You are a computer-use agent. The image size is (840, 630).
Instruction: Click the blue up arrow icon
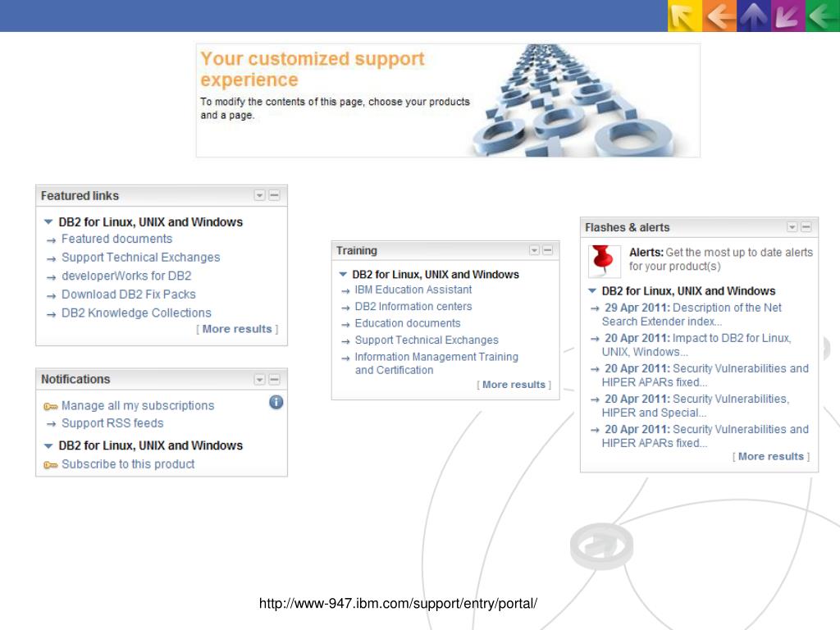(x=754, y=16)
